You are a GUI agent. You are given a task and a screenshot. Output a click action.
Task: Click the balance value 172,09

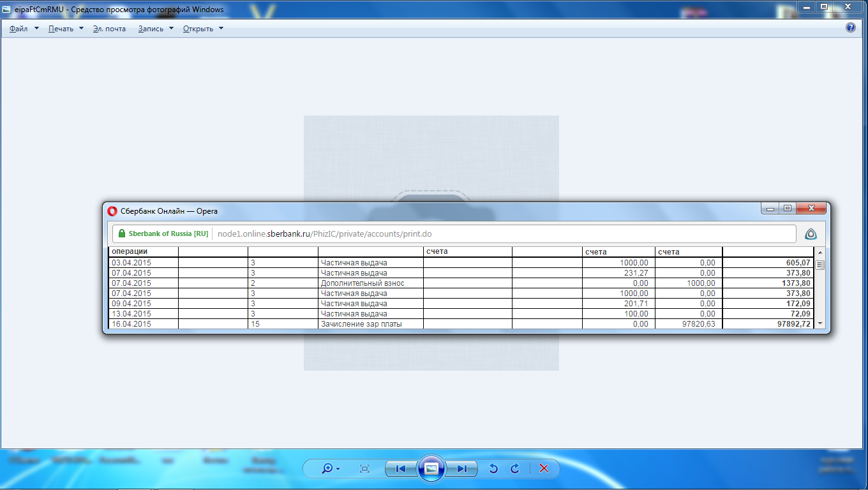798,304
